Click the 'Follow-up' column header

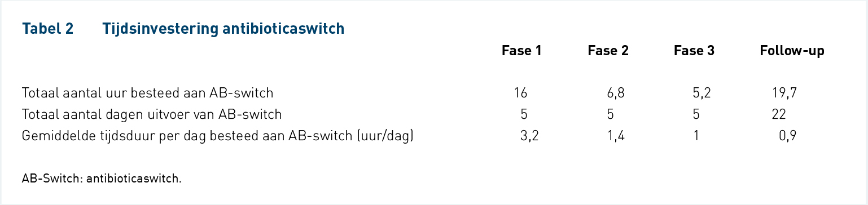tap(792, 51)
